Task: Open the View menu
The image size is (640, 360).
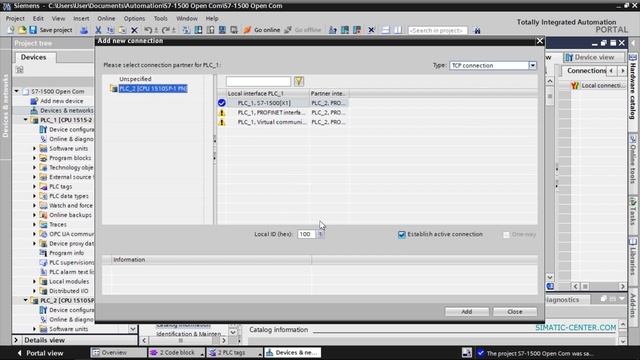Action: point(58,18)
